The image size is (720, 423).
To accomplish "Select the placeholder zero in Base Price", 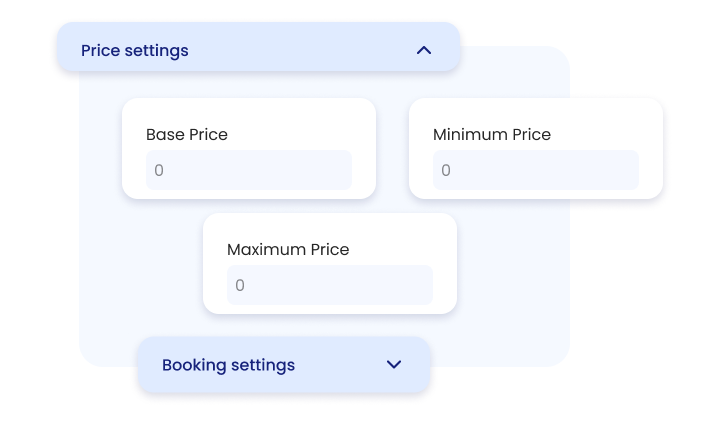I will pyautogui.click(x=159, y=171).
